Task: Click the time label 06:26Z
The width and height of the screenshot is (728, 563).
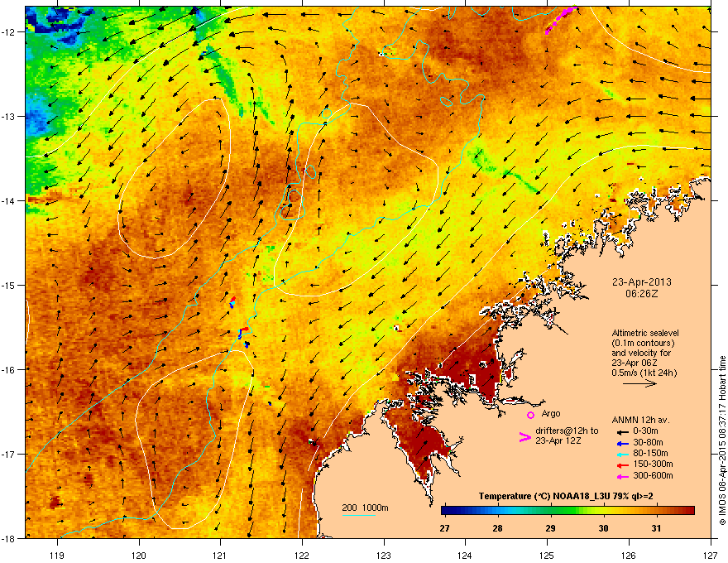Action: pyautogui.click(x=642, y=294)
